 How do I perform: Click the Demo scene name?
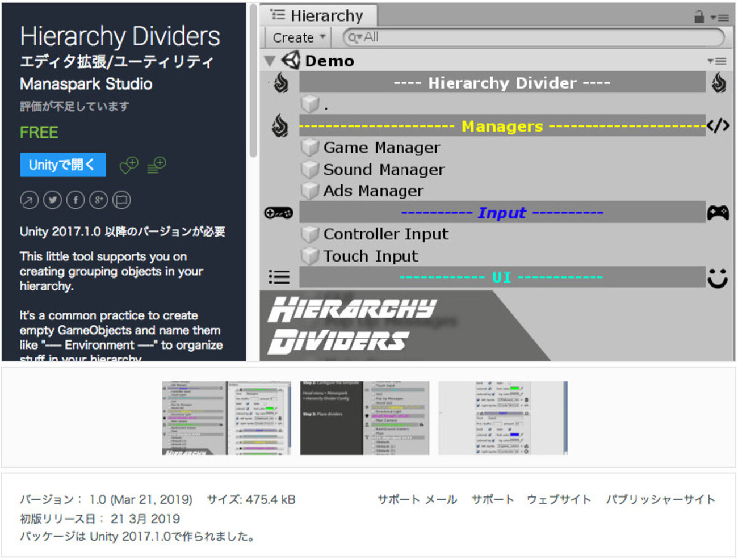329,61
